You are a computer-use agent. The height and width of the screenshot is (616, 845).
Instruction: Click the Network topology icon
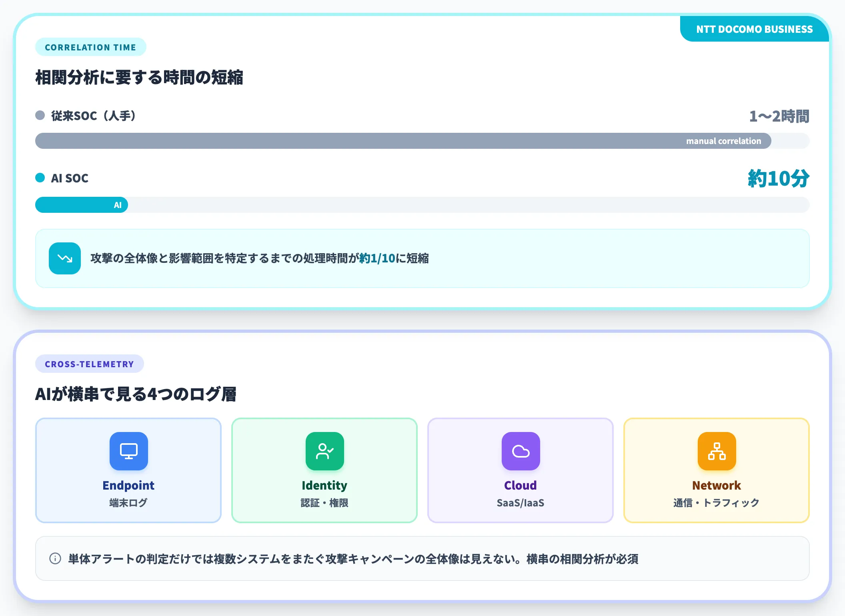tap(717, 451)
